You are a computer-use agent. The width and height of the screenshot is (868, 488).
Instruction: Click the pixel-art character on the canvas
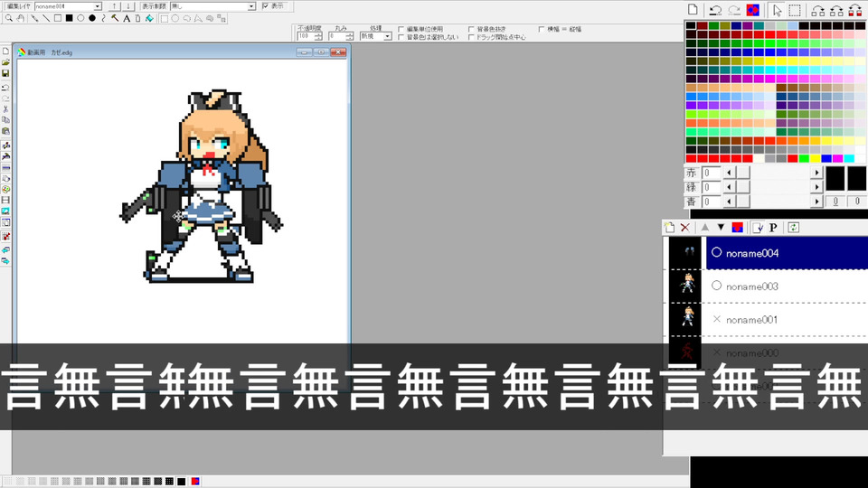pos(202,187)
